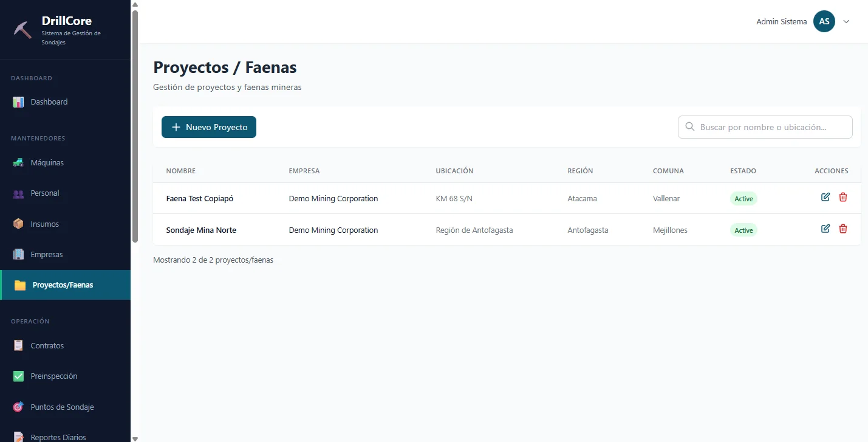The image size is (868, 442).
Task: Delete the Sondaje Mina Norte project
Action: click(x=843, y=229)
